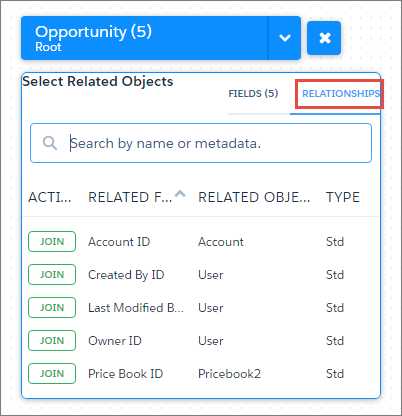Switch to the Fields (5) tab

[x=253, y=94]
